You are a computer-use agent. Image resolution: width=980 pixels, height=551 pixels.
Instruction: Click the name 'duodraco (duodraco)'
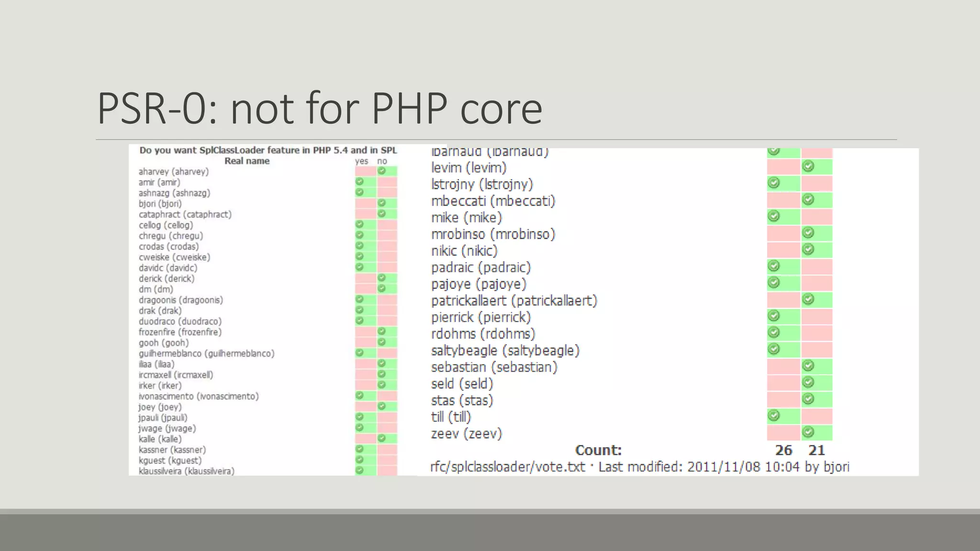click(x=180, y=321)
